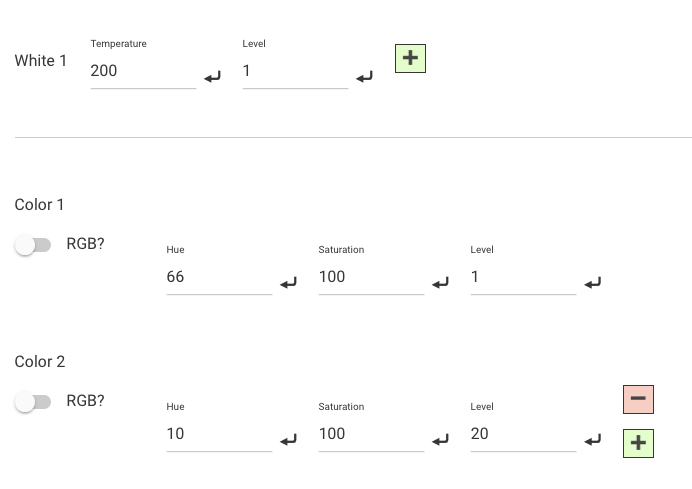
Task: Focus the Color 1 Saturation input
Action: [x=371, y=277]
